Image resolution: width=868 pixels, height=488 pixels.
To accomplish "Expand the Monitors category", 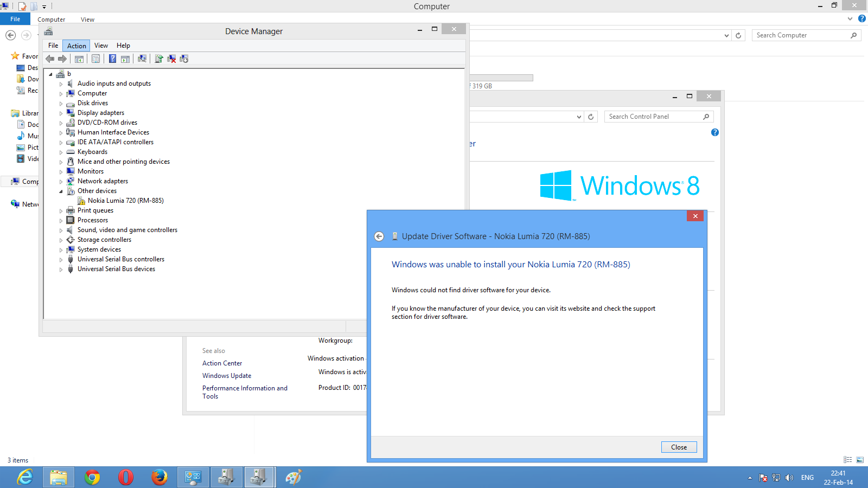I will click(x=61, y=172).
